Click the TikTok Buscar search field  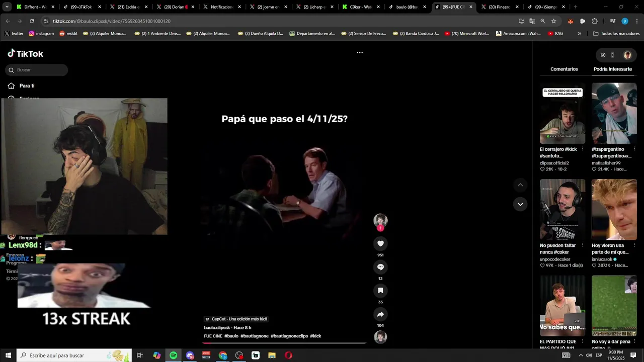[x=37, y=70]
